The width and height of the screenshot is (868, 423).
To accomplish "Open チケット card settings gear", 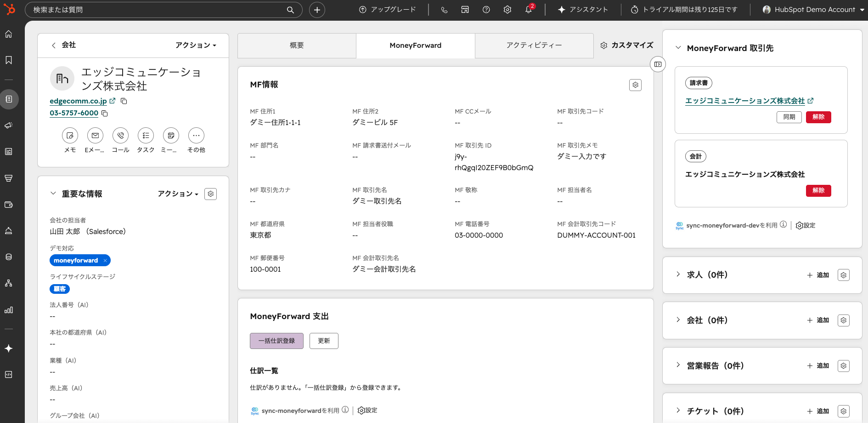I will coord(844,411).
